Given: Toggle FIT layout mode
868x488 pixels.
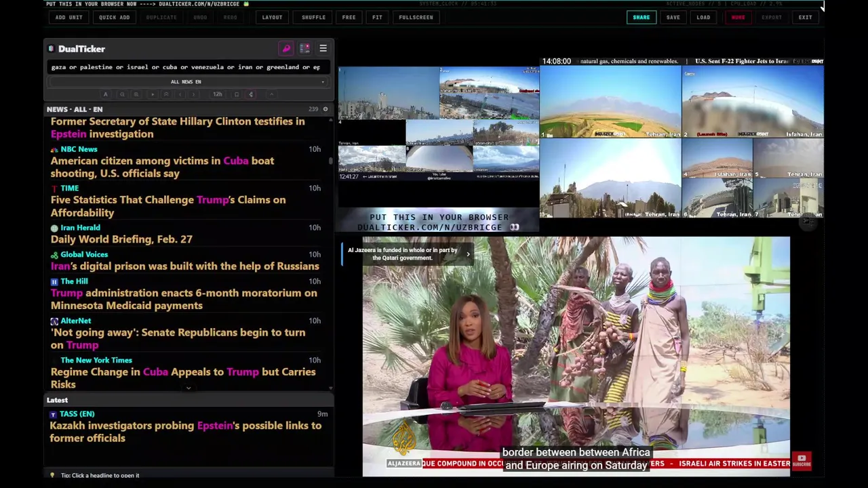Looking at the screenshot, I should point(377,18).
